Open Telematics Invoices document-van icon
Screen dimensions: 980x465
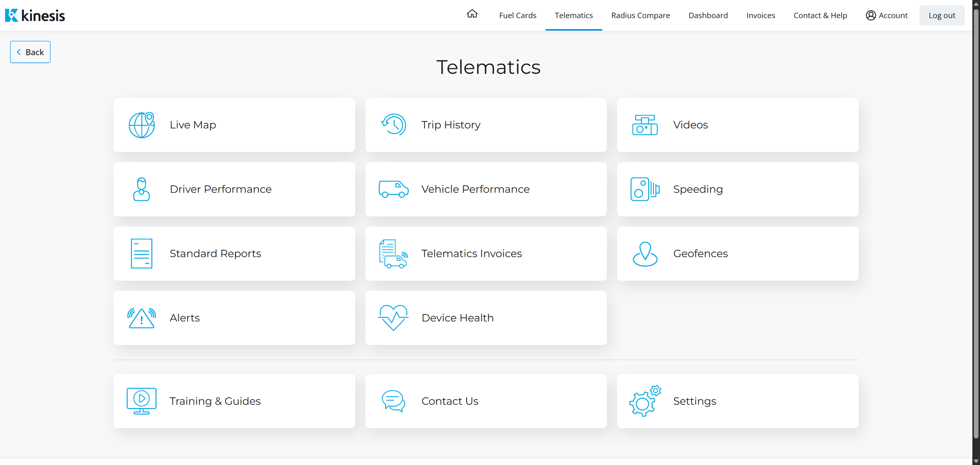pos(393,254)
